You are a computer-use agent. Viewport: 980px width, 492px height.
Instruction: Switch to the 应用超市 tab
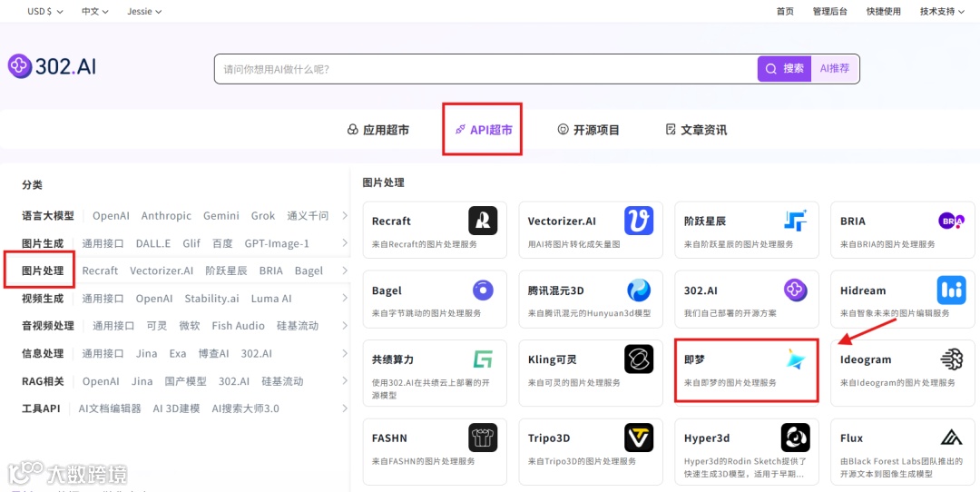pos(378,130)
